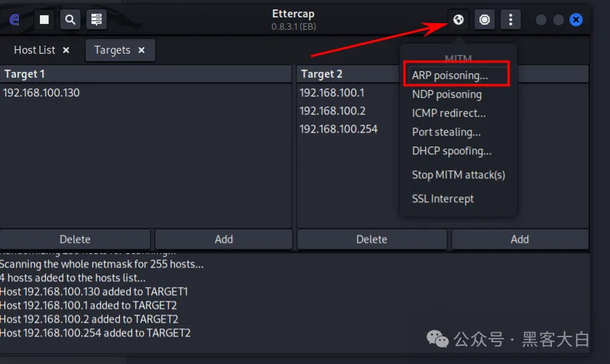The height and width of the screenshot is (364, 610).
Task: Close the Targets tab
Action: [141, 50]
